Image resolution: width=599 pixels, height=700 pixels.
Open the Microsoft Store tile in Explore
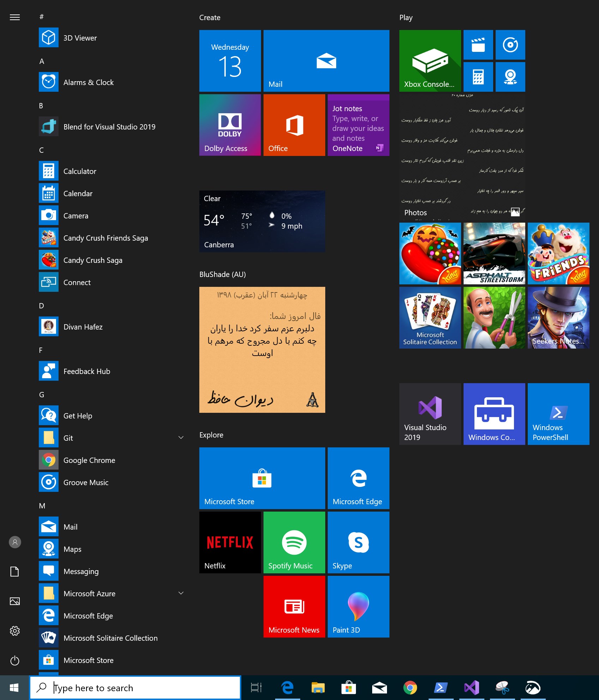[x=262, y=478]
